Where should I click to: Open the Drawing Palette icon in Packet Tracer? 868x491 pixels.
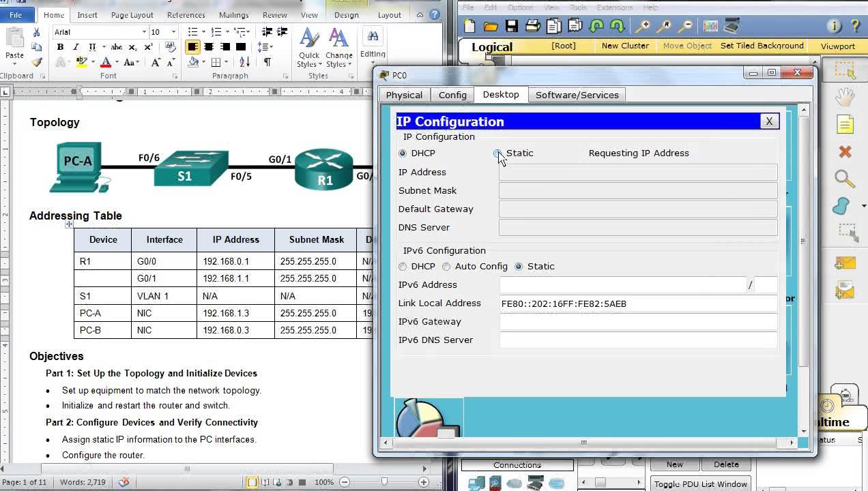[x=710, y=27]
